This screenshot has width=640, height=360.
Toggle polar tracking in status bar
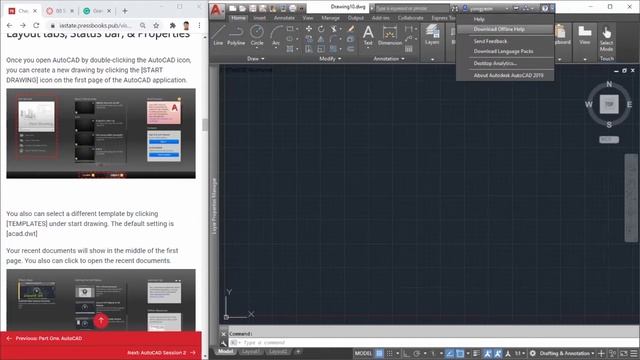417,353
